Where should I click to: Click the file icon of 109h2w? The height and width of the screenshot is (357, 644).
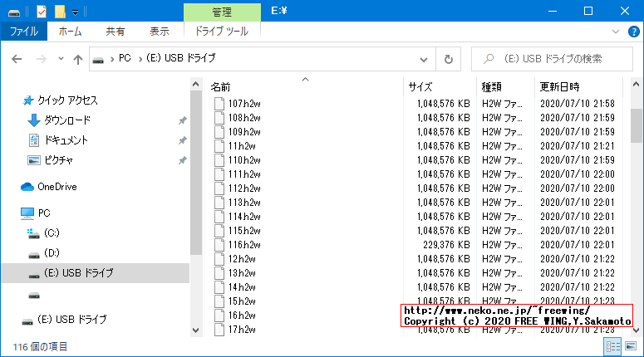219,132
